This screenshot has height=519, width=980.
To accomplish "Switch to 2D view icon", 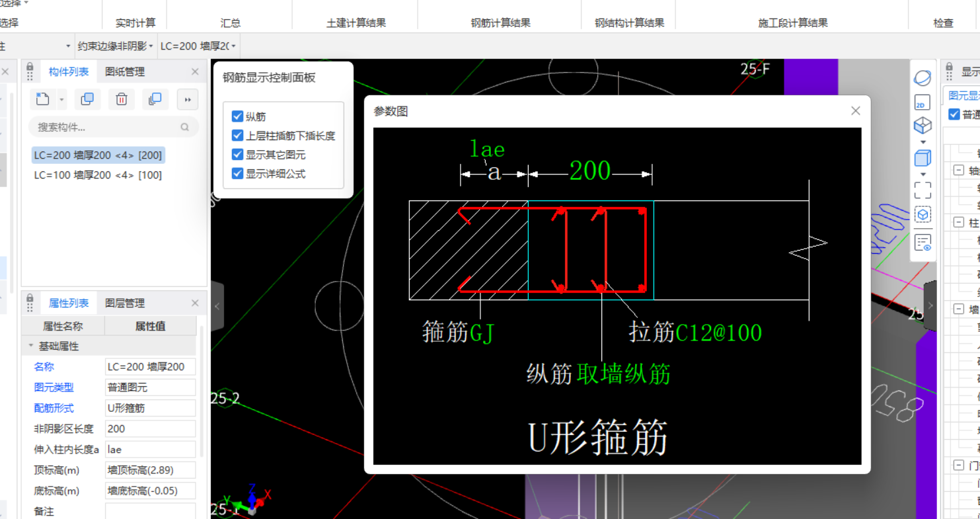I will coord(923,103).
